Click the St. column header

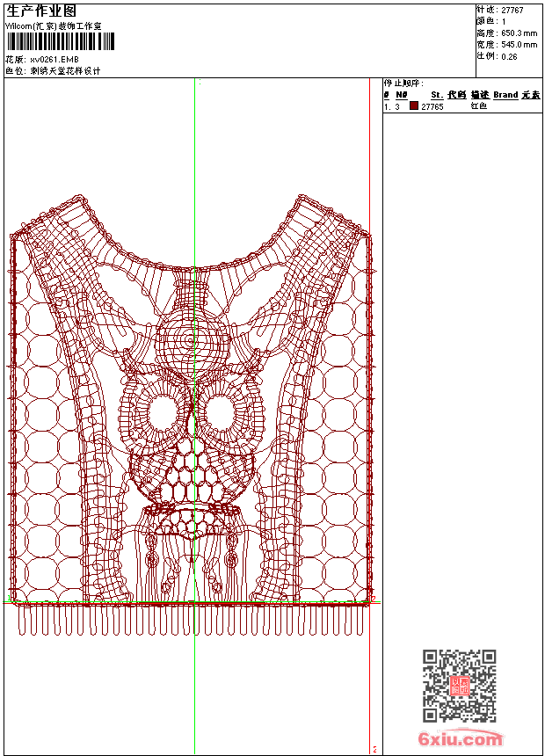(437, 95)
